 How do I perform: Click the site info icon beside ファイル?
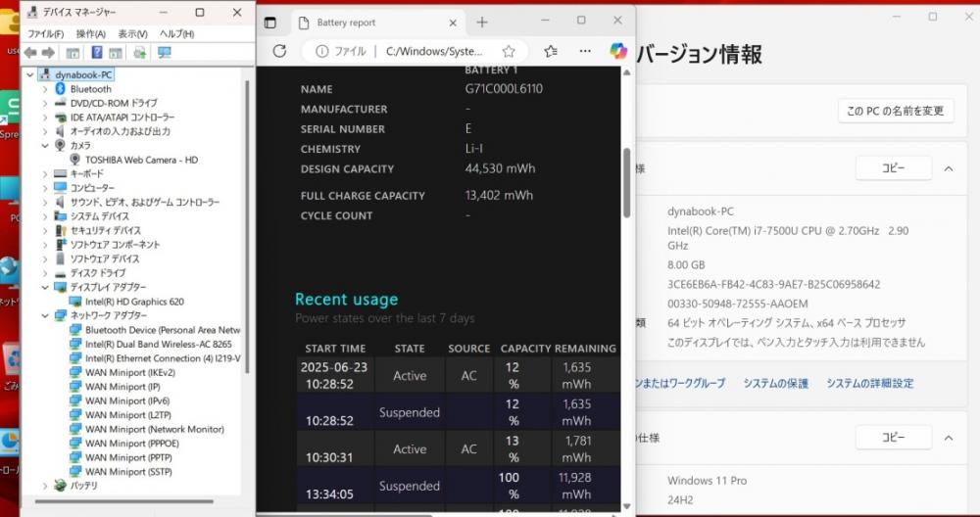[x=321, y=51]
